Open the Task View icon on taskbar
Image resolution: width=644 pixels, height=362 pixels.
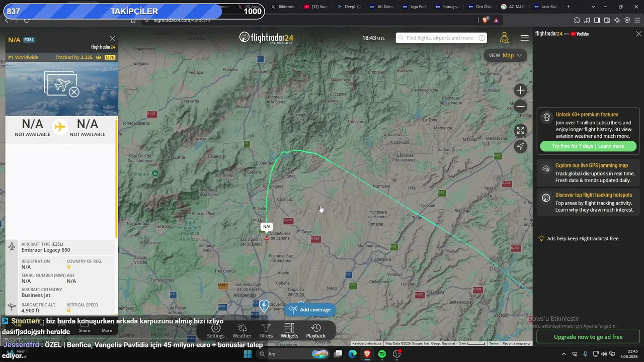(x=338, y=354)
